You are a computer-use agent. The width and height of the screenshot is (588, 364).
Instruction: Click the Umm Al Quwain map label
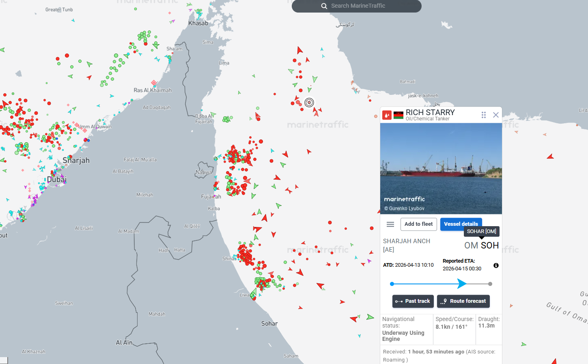[x=95, y=127]
